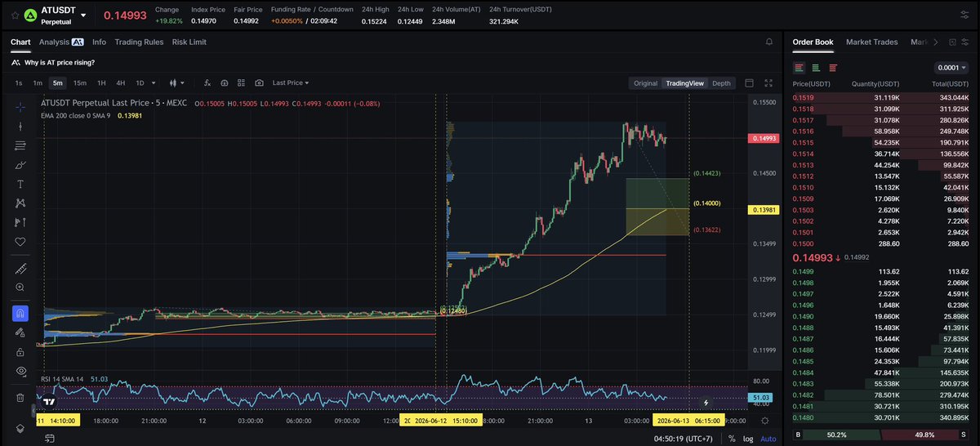Viewport: 980px width, 446px height.
Task: Select the 5m timeframe
Action: (x=57, y=83)
